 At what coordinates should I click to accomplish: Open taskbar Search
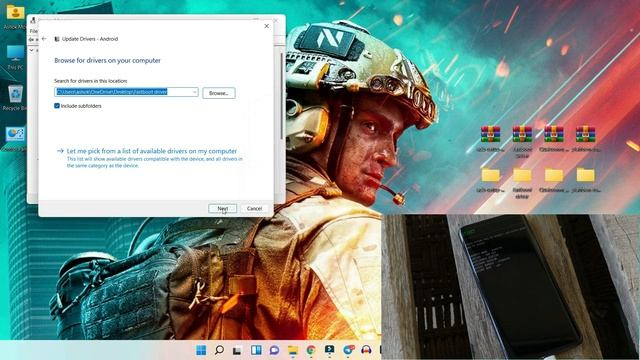219,350
